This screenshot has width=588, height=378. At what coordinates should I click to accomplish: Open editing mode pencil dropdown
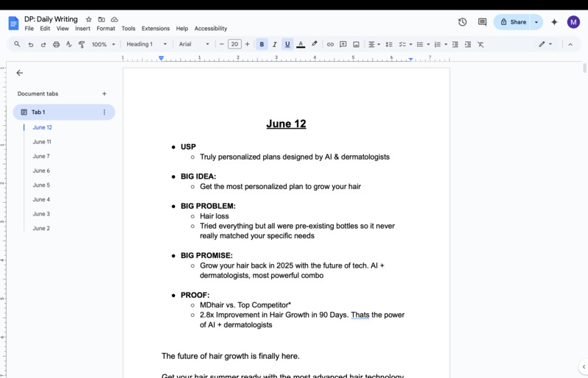tap(545, 44)
